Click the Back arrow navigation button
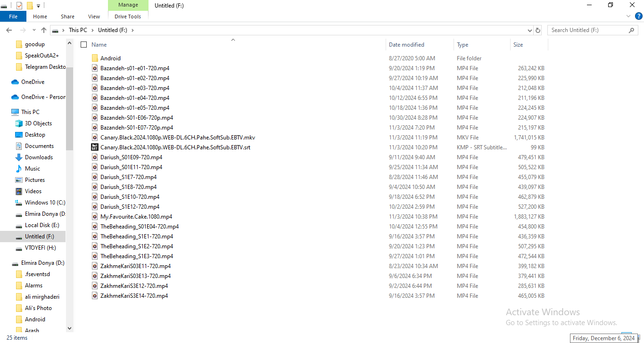Viewport: 644px width, 343px height. [x=9, y=30]
